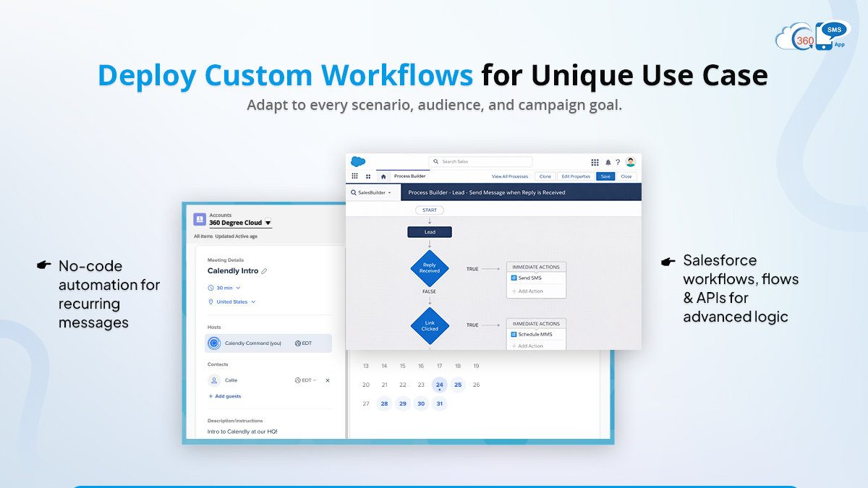This screenshot has width=868, height=488.
Task: Edit Calendly Intro with pencil icon
Action: coord(264,271)
